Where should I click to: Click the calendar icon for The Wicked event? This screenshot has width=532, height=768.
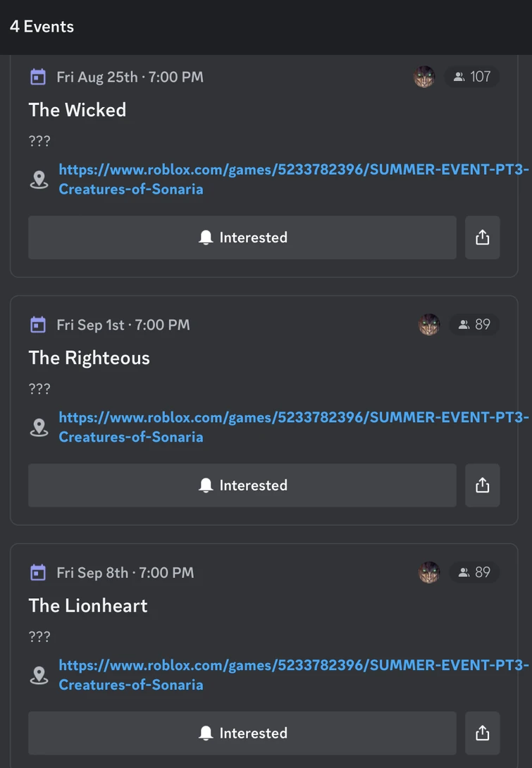(x=37, y=76)
